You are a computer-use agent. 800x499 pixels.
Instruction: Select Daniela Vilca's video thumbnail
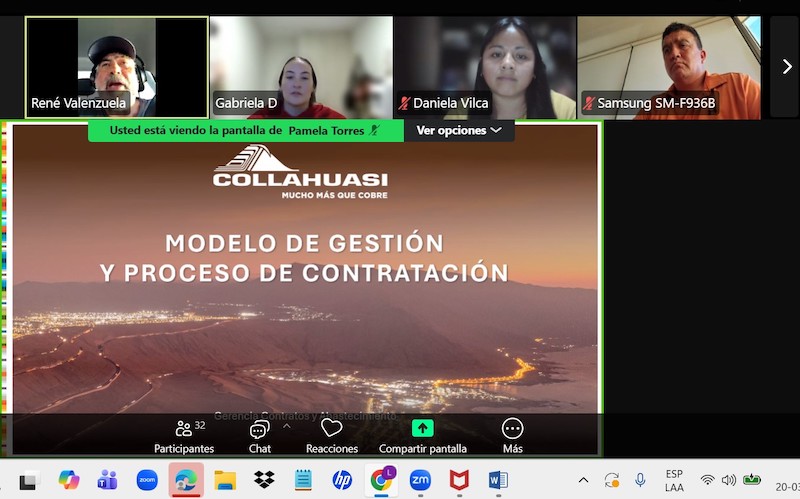click(484, 67)
